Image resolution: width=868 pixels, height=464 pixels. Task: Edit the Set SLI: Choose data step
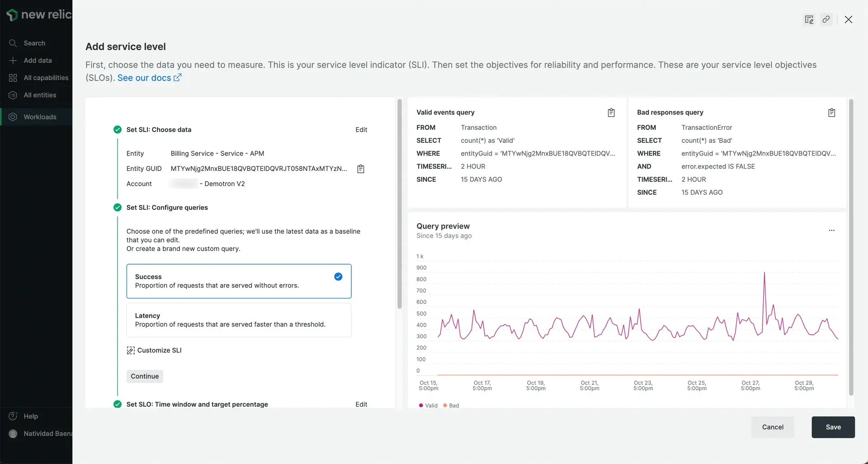coord(361,130)
